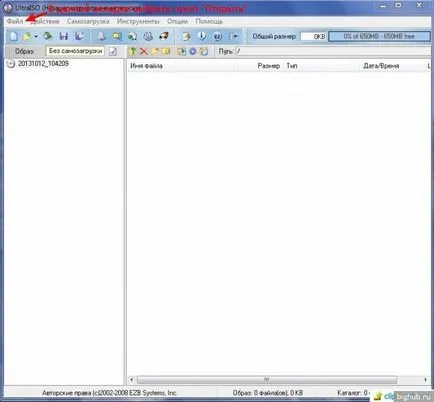434x402 pixels.
Task: Open the Действия menu
Action: tap(45, 21)
